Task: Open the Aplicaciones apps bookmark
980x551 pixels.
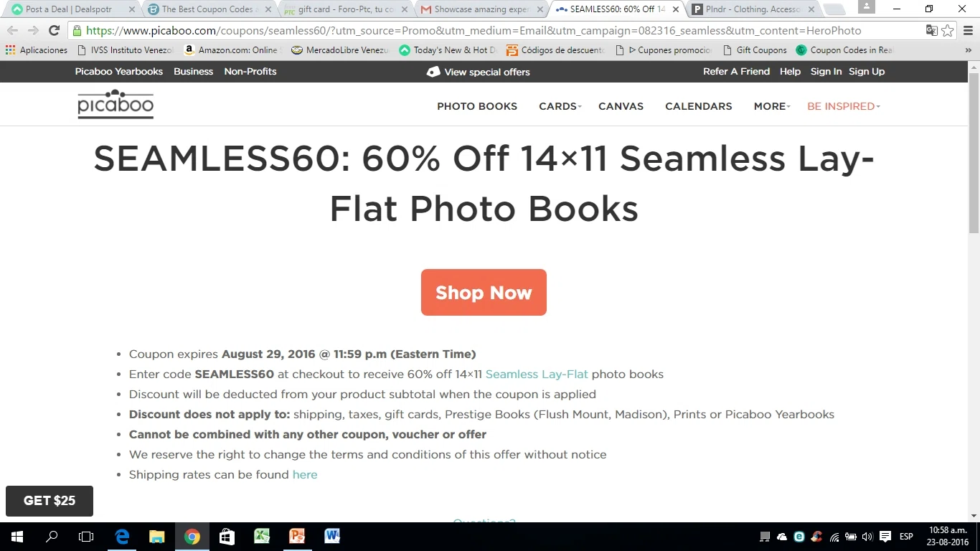Action: (37, 50)
